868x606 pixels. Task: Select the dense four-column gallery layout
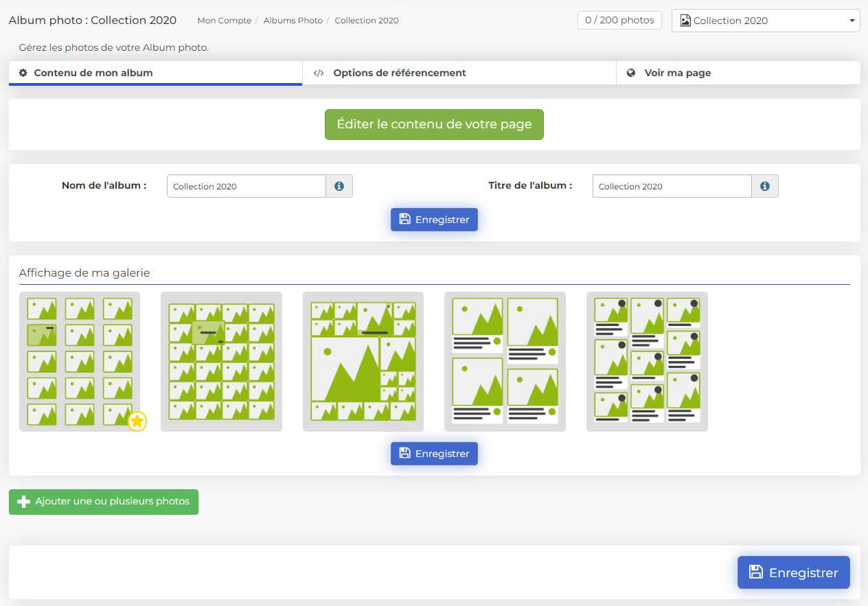(x=221, y=361)
